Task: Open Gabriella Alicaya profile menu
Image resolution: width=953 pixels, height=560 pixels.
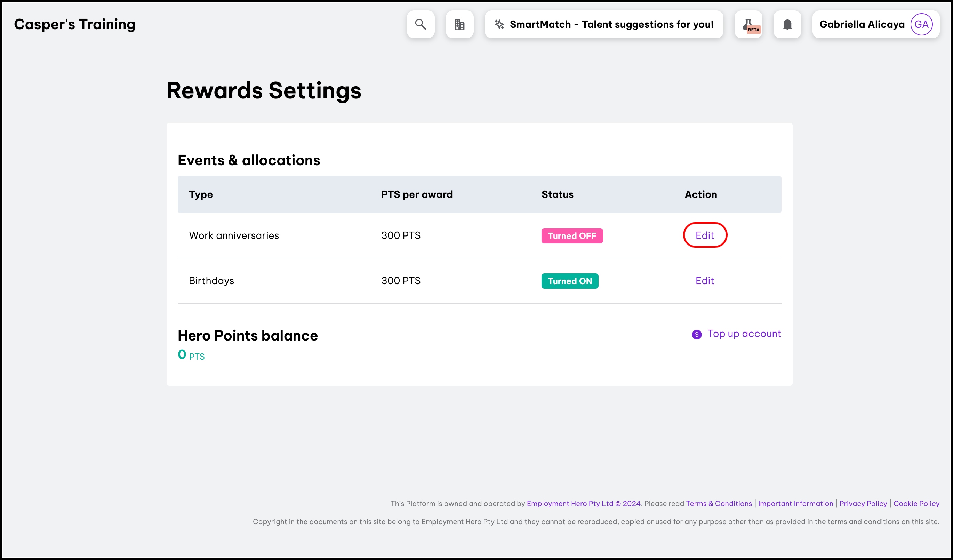Action: (862, 25)
